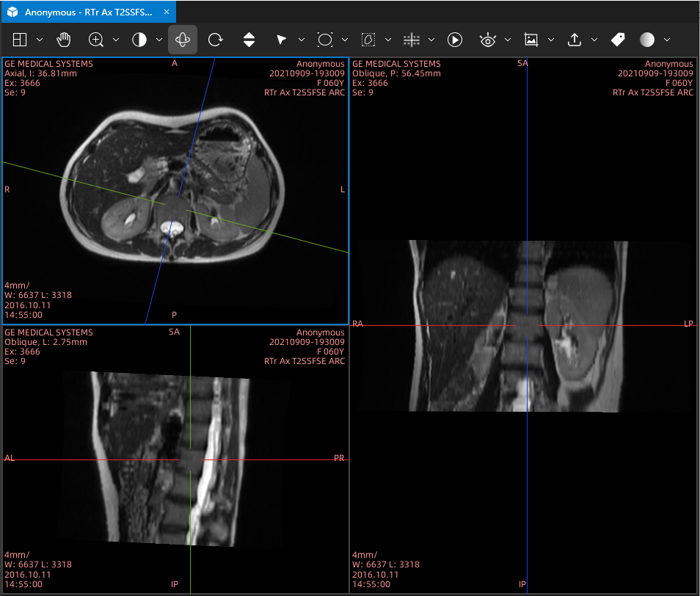This screenshot has width=700, height=596.
Task: Expand the layout options dropdown arrow
Action: (40, 40)
